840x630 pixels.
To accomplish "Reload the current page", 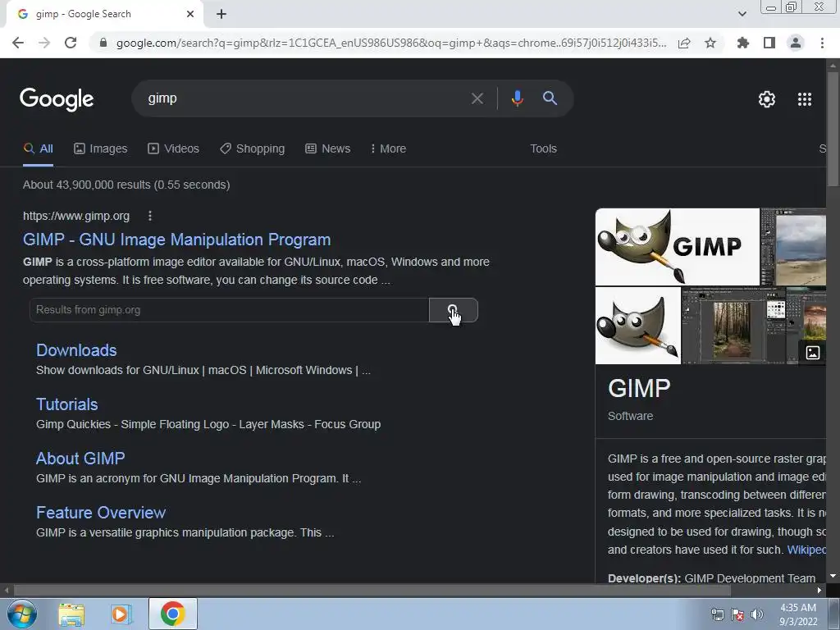I will 71,43.
